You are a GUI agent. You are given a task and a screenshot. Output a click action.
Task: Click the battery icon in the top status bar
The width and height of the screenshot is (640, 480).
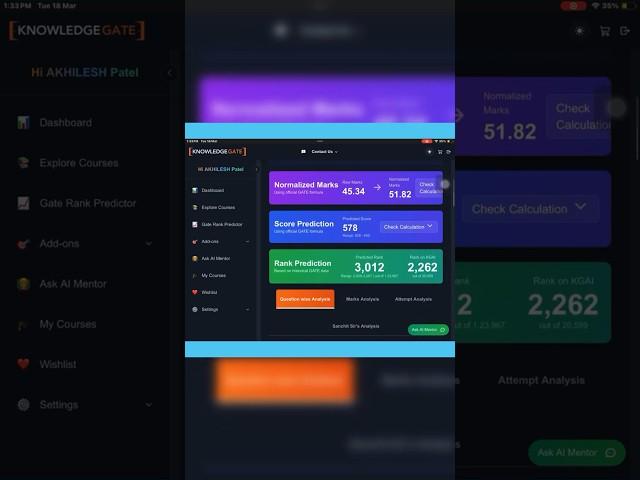pos(625,6)
